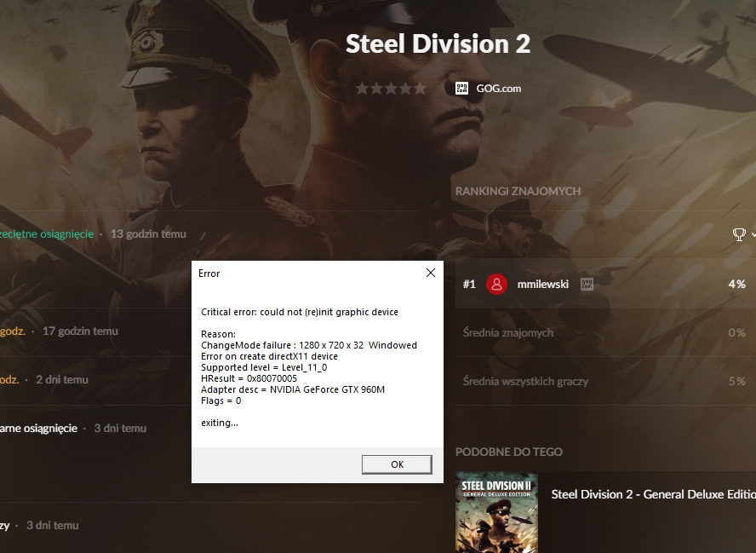
Task: Click the 'ChangeMode failure' line in dialog
Action: click(308, 345)
